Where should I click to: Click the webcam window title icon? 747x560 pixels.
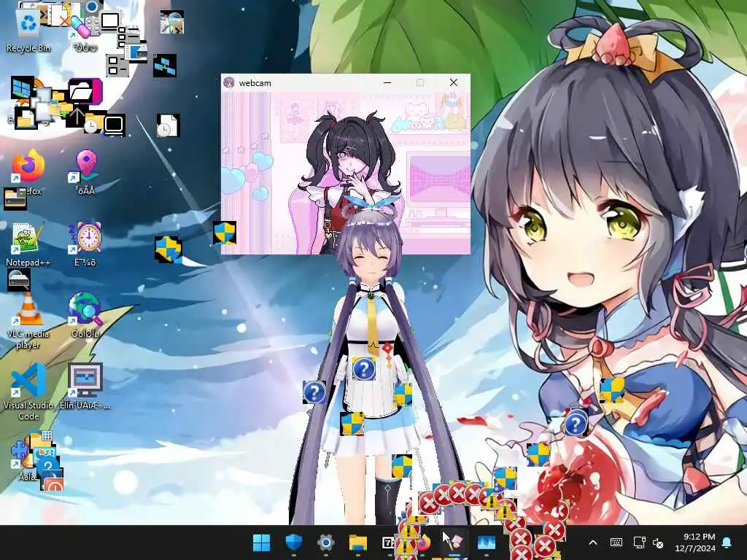(x=229, y=82)
